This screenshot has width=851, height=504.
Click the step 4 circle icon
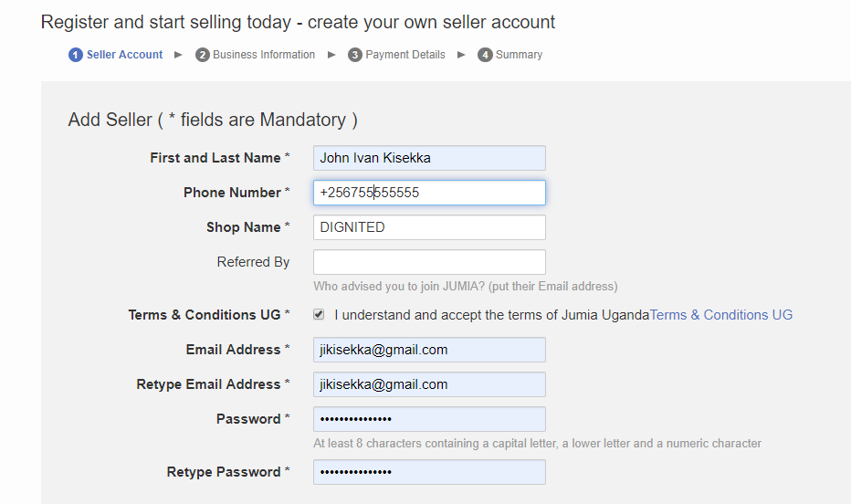pos(485,55)
